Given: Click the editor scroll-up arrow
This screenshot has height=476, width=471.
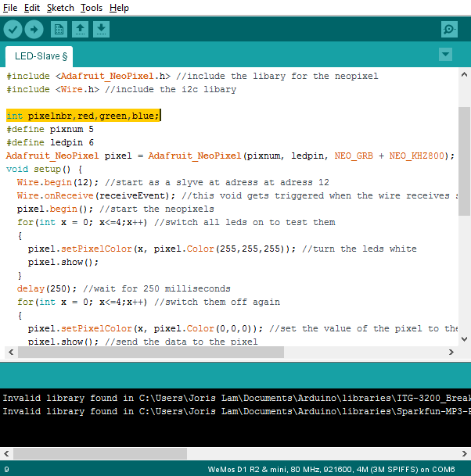Looking at the screenshot, I should click(x=464, y=74).
